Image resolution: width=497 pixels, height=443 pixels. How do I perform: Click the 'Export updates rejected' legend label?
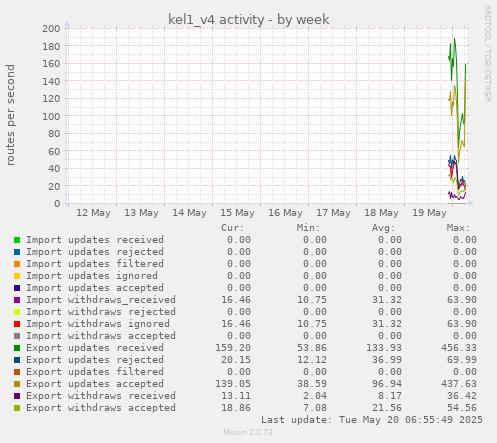click(x=95, y=360)
